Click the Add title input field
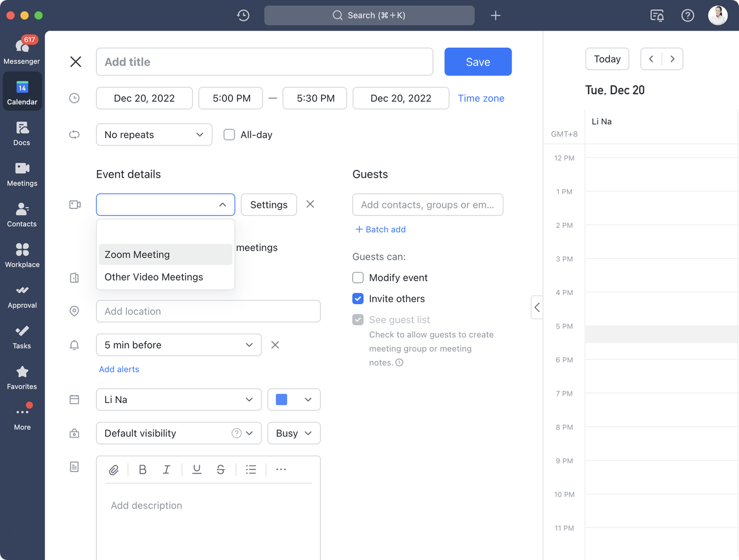739x560 pixels. click(264, 62)
